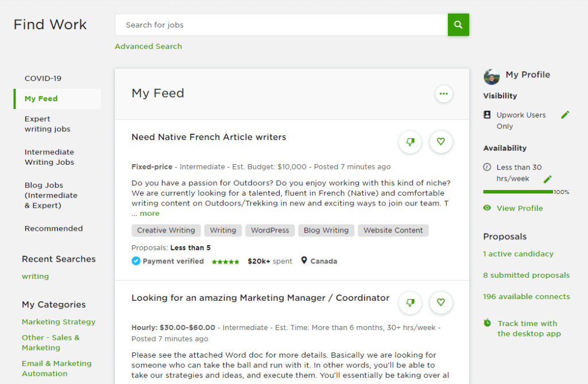Dislike the Marketing Manager / Coordinator job
Image resolution: width=588 pixels, height=384 pixels.
point(410,302)
